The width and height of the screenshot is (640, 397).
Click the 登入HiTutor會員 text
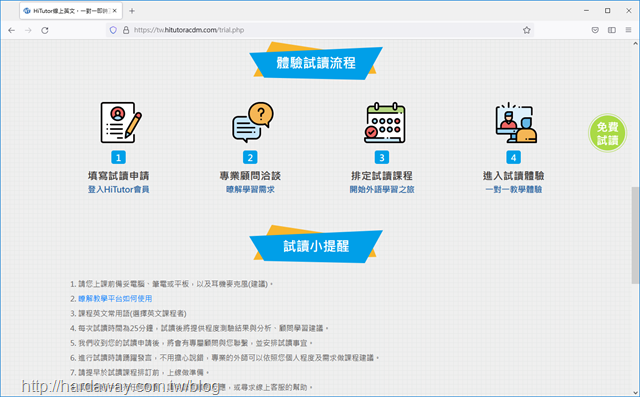(118, 189)
